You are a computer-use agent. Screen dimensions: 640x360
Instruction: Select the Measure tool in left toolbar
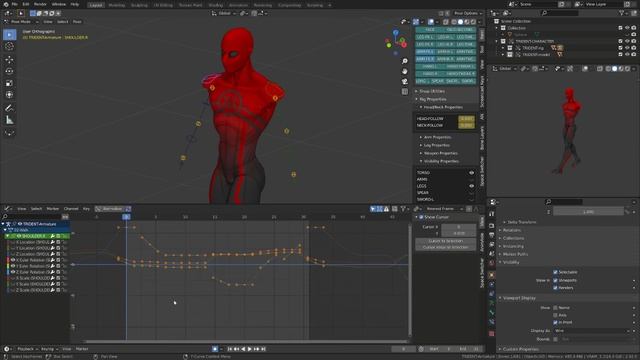(9, 120)
